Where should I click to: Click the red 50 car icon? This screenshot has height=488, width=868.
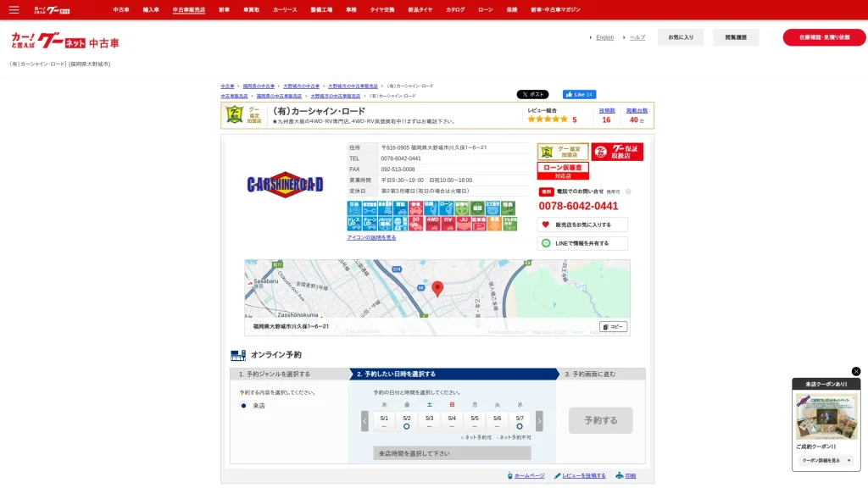point(415,224)
